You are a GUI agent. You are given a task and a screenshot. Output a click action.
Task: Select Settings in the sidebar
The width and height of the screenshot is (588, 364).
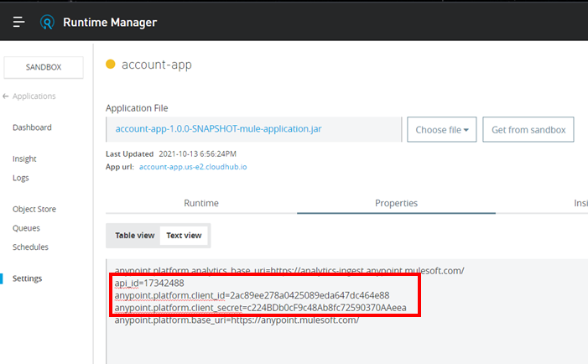tap(27, 278)
